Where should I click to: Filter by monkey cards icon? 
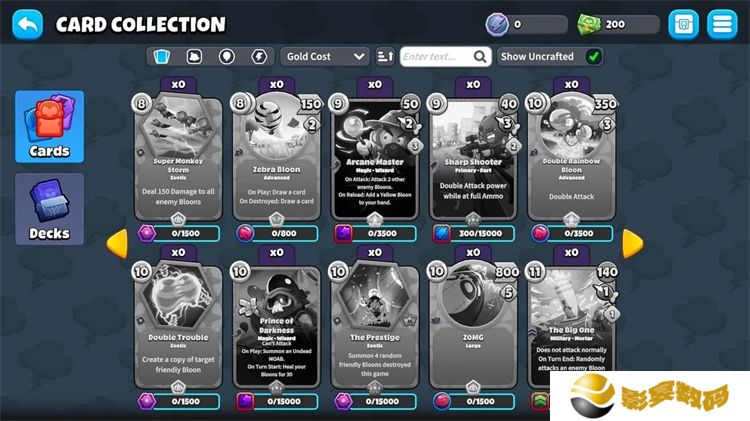click(x=194, y=56)
